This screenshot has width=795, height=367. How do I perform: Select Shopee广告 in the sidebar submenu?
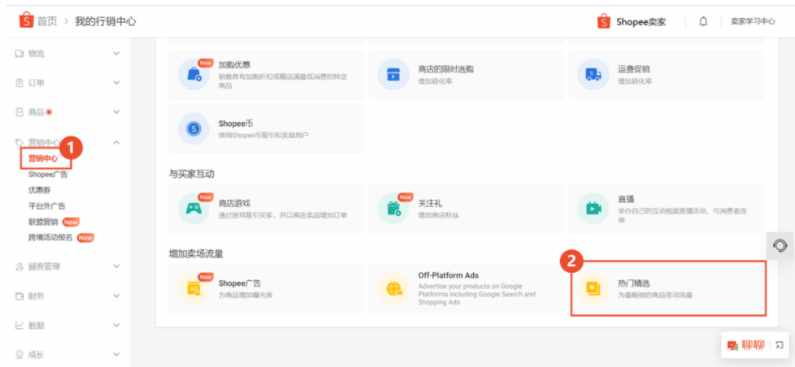click(x=48, y=174)
